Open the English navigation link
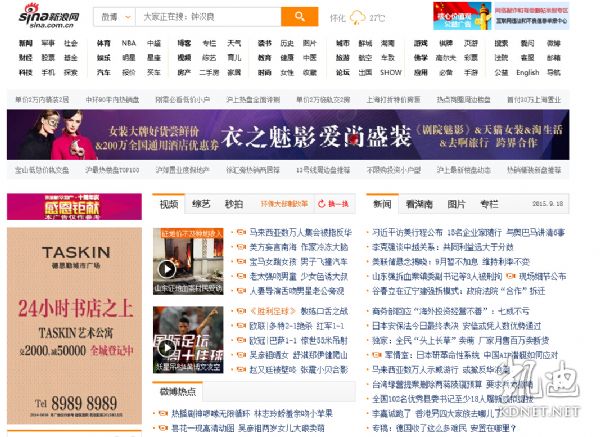600x437 pixels. pos(527,72)
